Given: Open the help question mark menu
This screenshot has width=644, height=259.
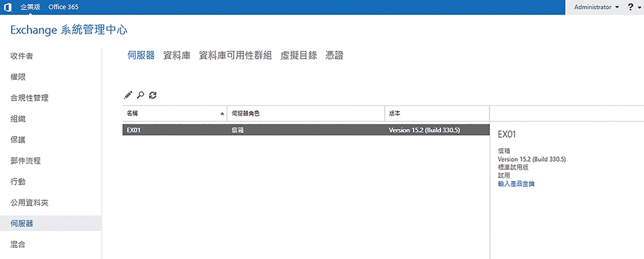Looking at the screenshot, I should [x=634, y=7].
